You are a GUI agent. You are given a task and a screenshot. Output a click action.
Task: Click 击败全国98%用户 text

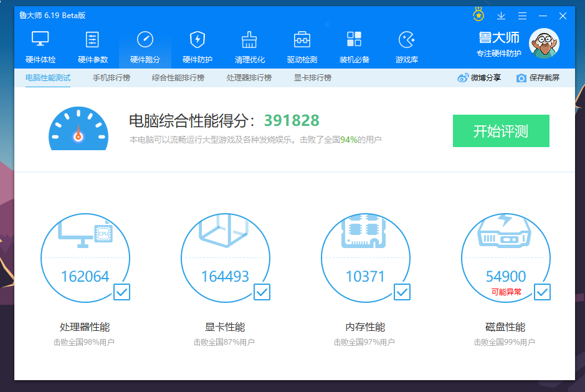pos(84,342)
